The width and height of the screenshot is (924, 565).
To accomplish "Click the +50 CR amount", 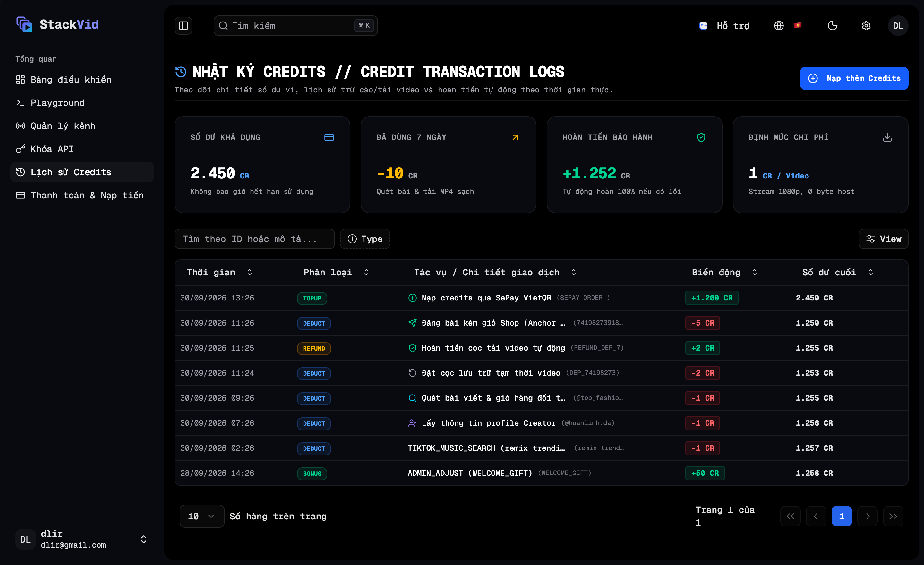I will [x=705, y=473].
